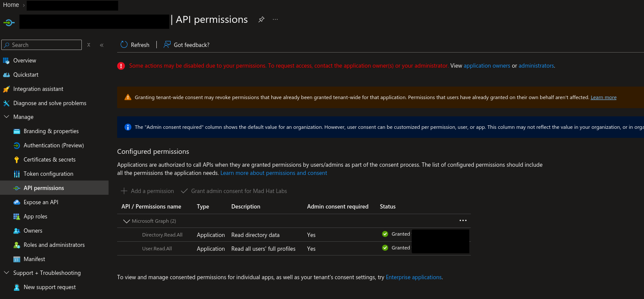This screenshot has height=299, width=644.
Task: Click the Integration assistant rocket icon
Action: coord(6,89)
